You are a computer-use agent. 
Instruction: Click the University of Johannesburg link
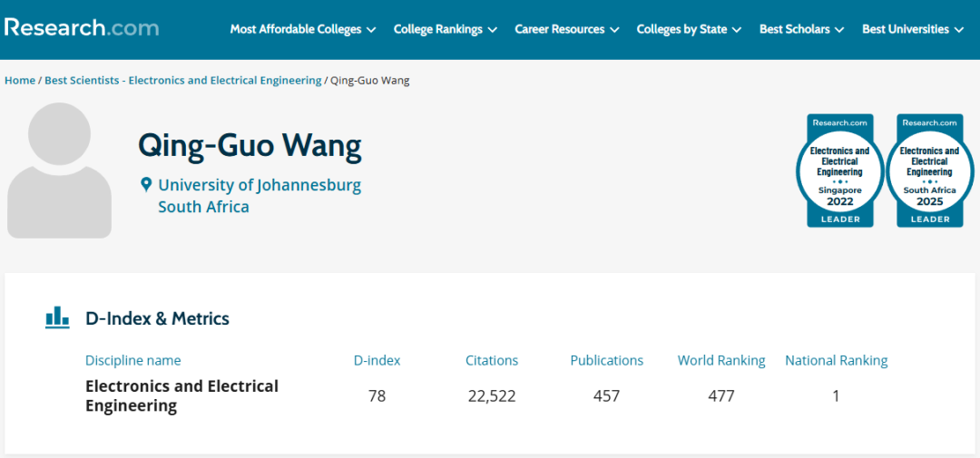point(260,186)
